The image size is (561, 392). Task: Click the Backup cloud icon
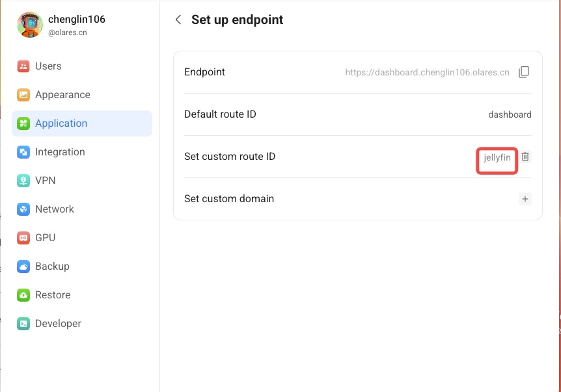23,267
